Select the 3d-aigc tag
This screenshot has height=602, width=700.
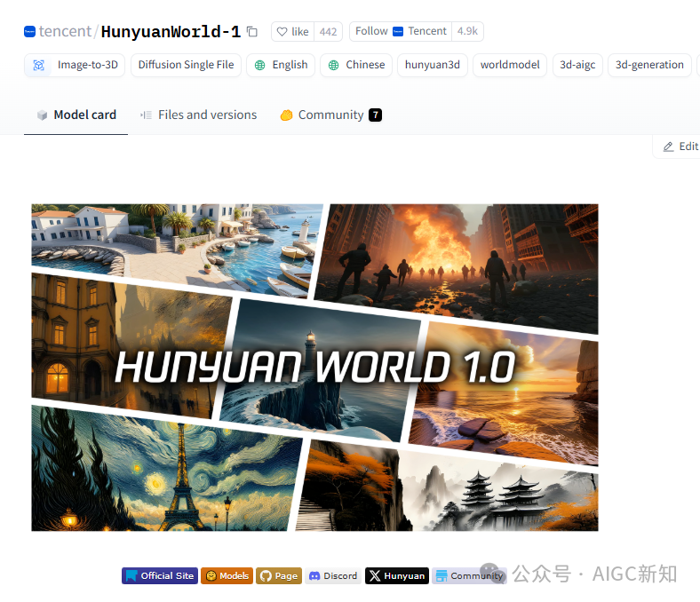click(577, 65)
